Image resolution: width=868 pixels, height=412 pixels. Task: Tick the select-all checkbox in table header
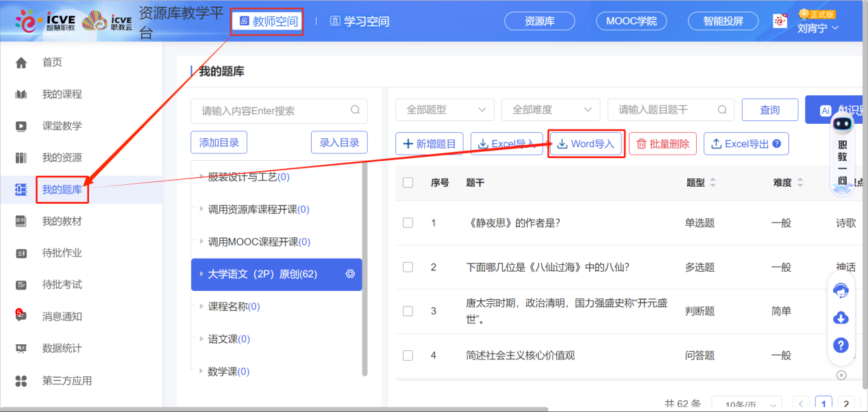(x=408, y=183)
